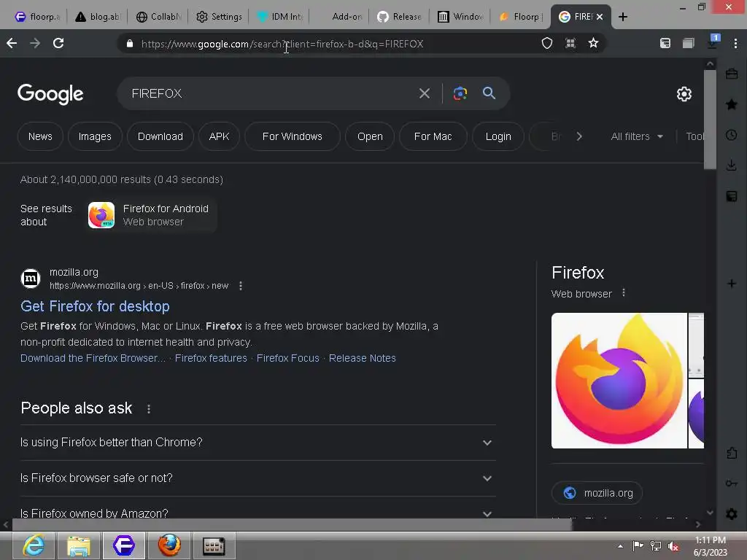Launch Firefox from the taskbar
This screenshot has height=560, width=747.
tap(169, 545)
